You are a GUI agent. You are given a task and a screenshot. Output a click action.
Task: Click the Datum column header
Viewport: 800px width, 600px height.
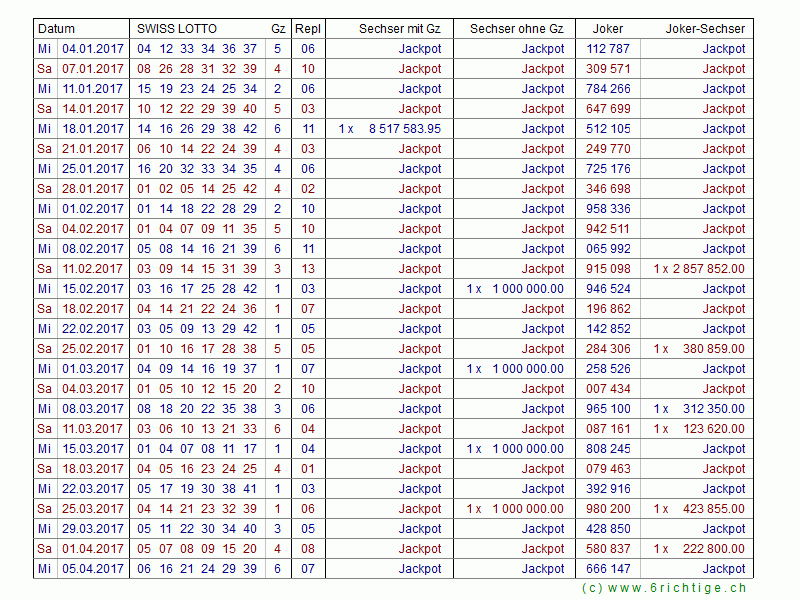click(56, 29)
